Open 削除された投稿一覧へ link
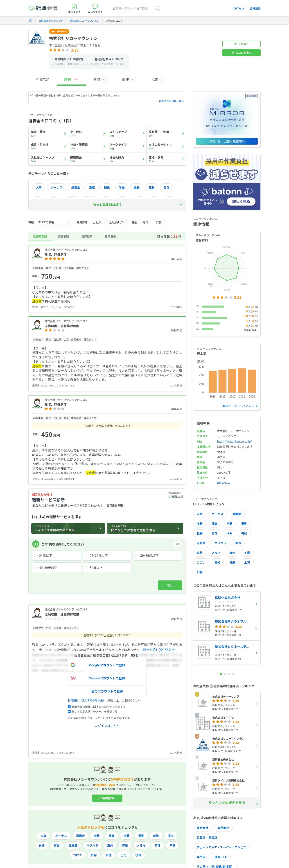289x868 pixels. [x=171, y=101]
